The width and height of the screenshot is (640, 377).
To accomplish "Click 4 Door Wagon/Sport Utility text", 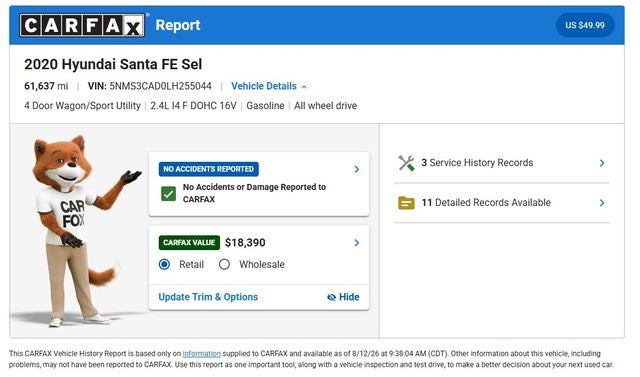I will (x=82, y=106).
